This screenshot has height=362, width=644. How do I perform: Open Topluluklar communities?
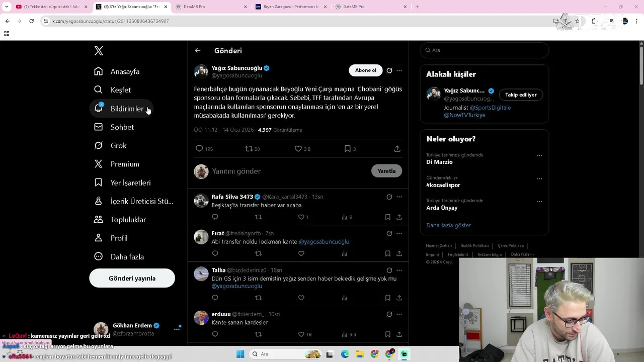click(x=120, y=220)
